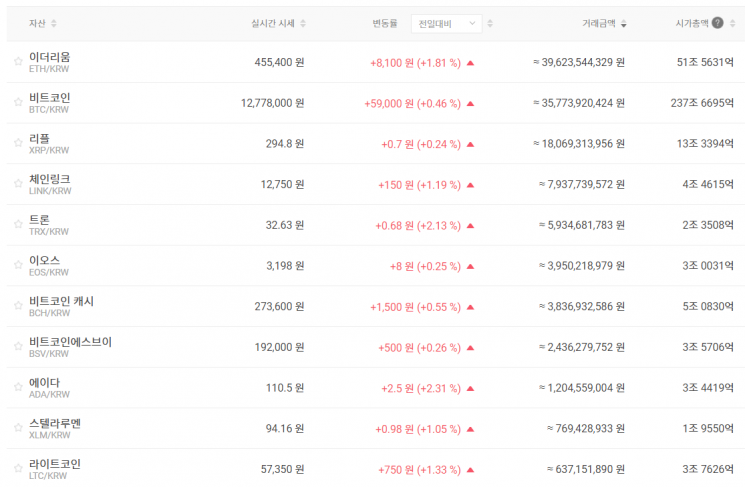The image size is (745, 487).
Task: Click the up triangle in 리플 row
Action: (x=470, y=144)
